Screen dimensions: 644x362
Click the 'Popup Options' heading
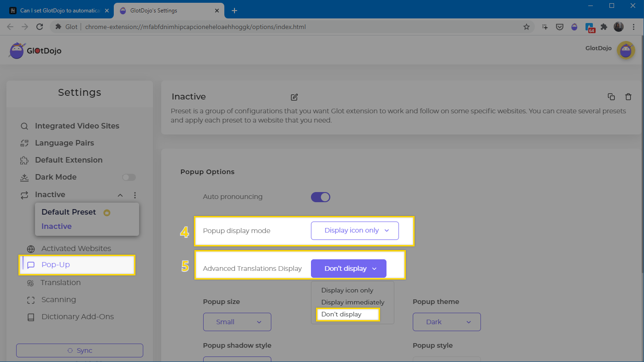(x=207, y=172)
